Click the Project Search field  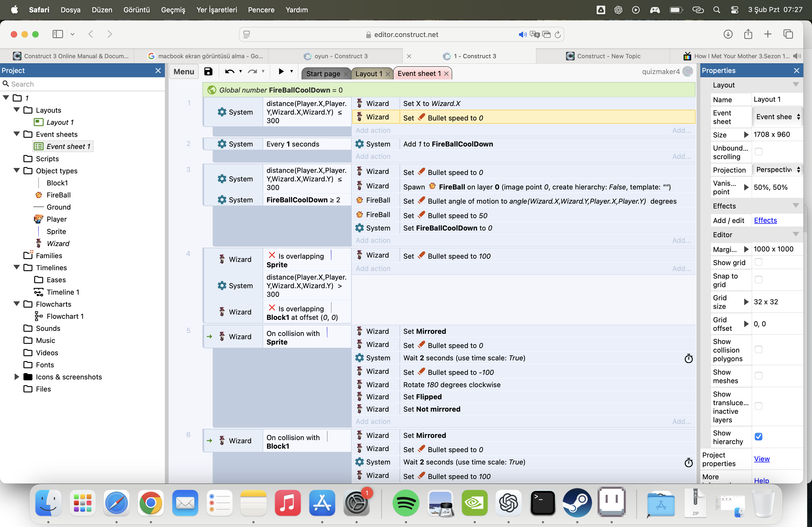82,84
